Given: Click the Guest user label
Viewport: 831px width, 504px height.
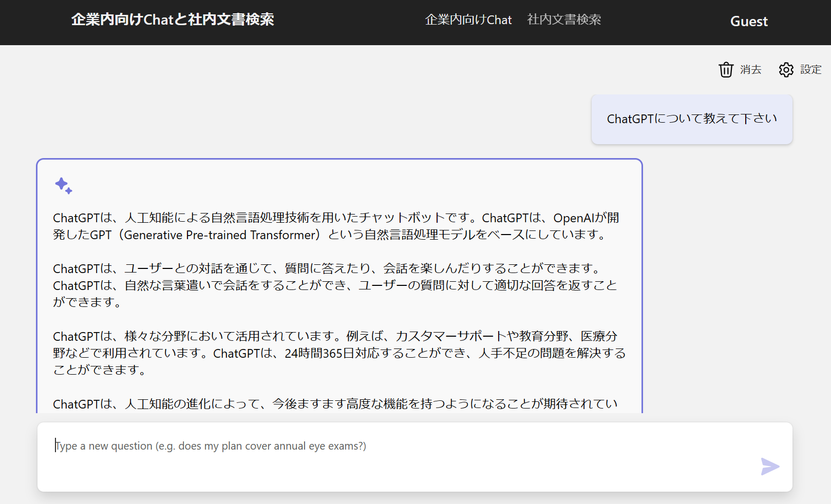Looking at the screenshot, I should coord(749,22).
